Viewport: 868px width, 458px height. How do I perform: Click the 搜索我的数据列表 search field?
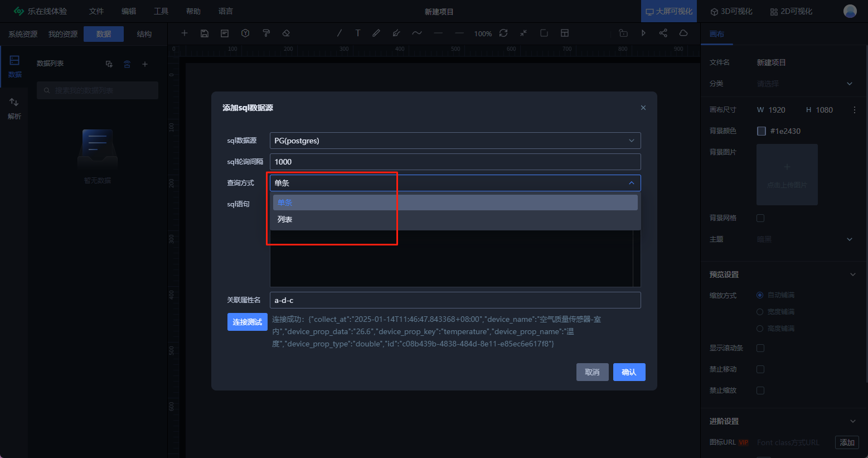(x=98, y=90)
